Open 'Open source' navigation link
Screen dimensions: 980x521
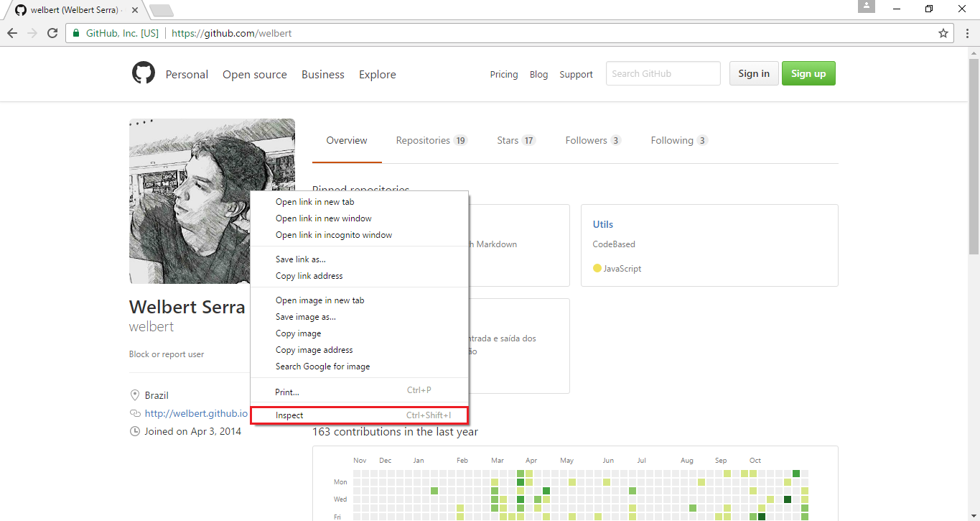255,75
